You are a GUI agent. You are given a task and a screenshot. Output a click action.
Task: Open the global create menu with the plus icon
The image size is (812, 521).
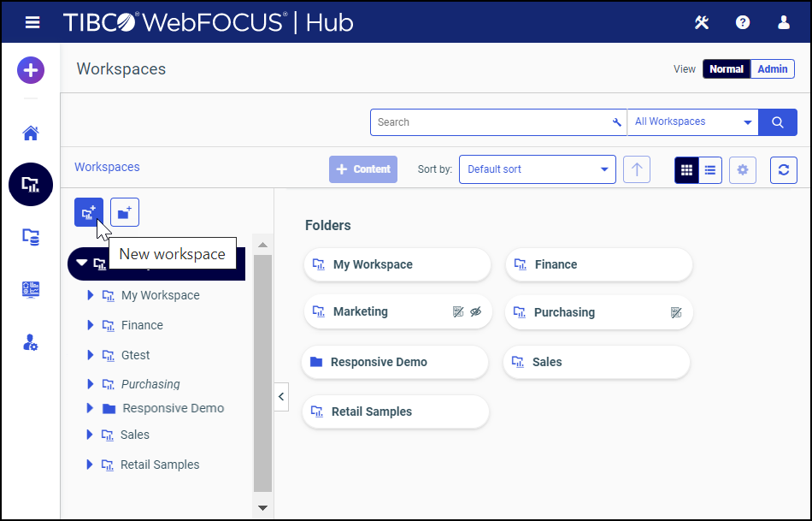pyautogui.click(x=31, y=70)
